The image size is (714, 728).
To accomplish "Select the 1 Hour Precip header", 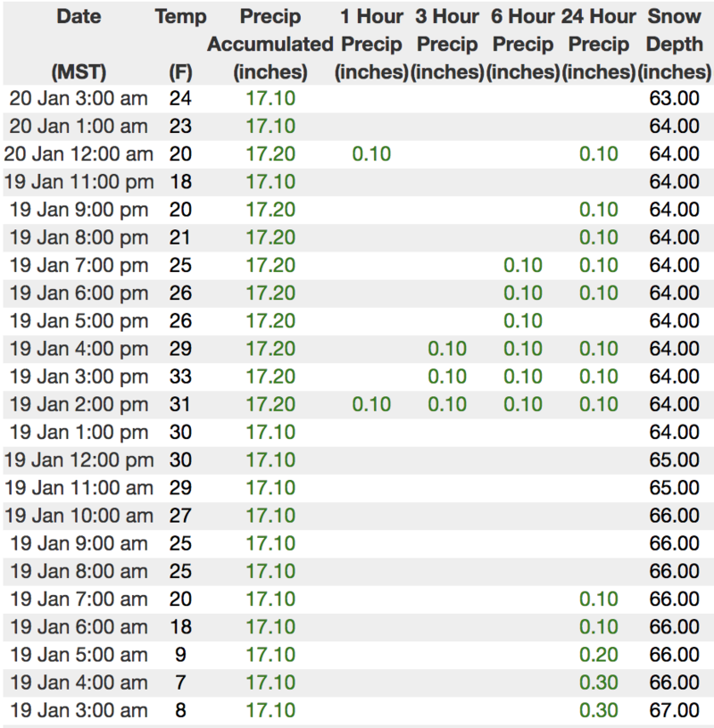I will (x=371, y=44).
